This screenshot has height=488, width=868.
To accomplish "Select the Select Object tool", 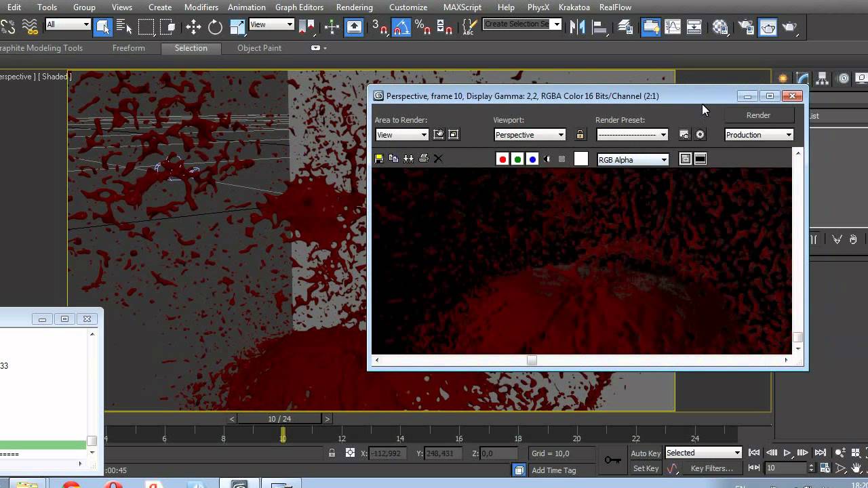I will click(x=102, y=26).
